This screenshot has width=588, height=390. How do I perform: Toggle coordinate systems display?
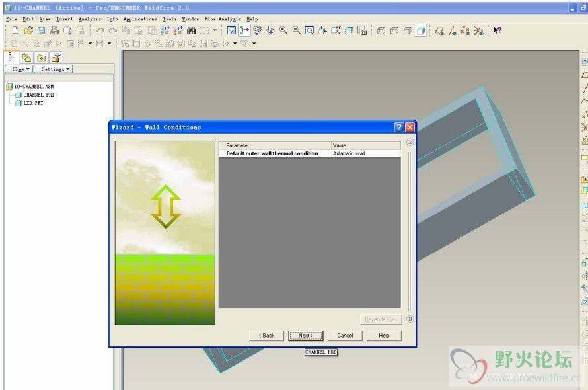click(x=478, y=30)
